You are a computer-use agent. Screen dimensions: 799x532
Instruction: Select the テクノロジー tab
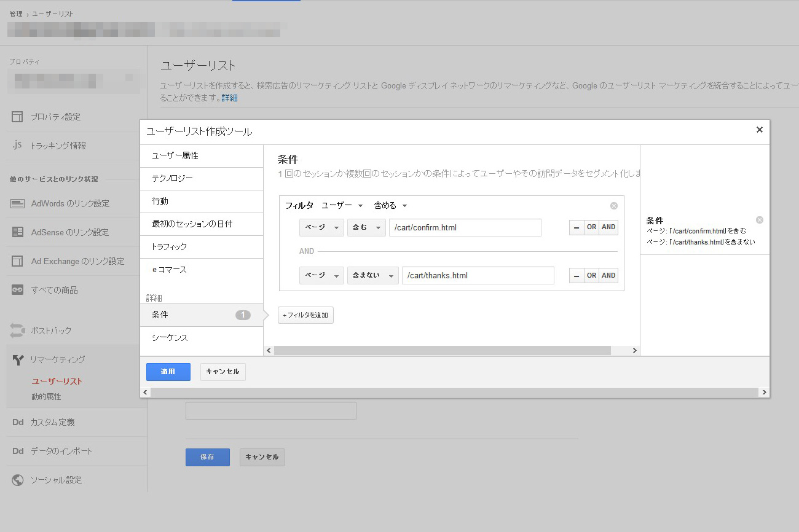coord(202,179)
